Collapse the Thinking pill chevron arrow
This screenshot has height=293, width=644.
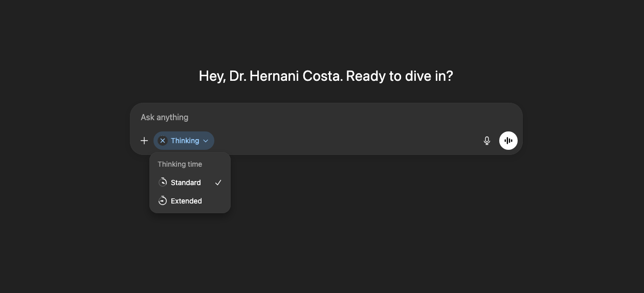coord(206,141)
